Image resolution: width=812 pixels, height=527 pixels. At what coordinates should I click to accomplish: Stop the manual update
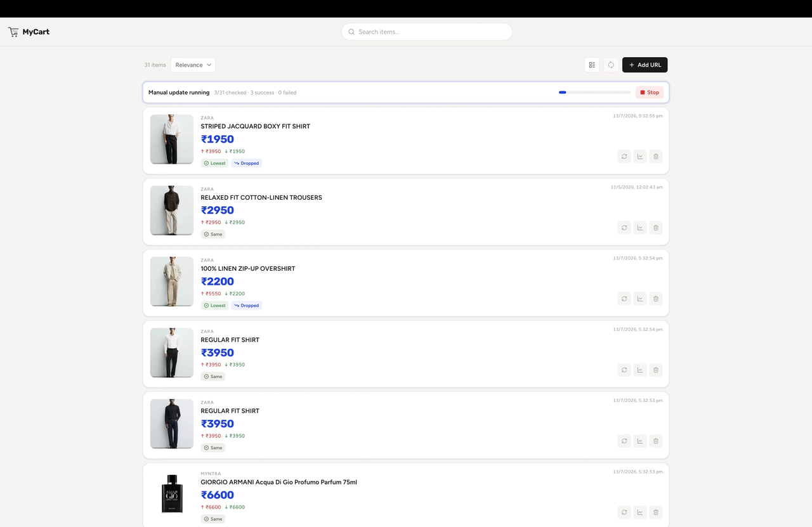[x=650, y=93]
